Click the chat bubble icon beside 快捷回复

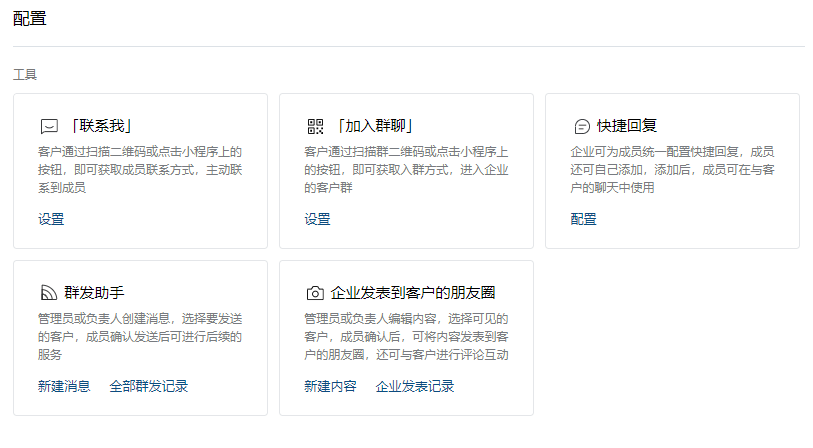click(582, 126)
